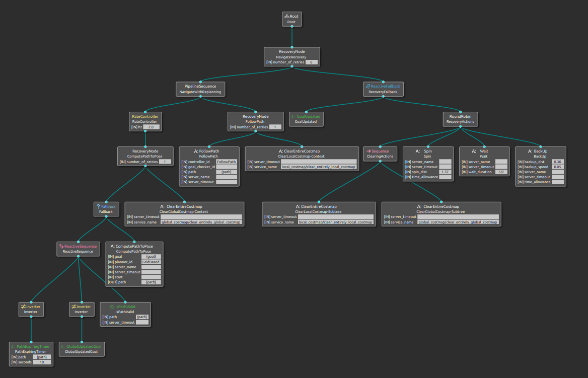
Task: Click server_timeout field in ClearLocalCostmap-Context
Action: (319, 162)
